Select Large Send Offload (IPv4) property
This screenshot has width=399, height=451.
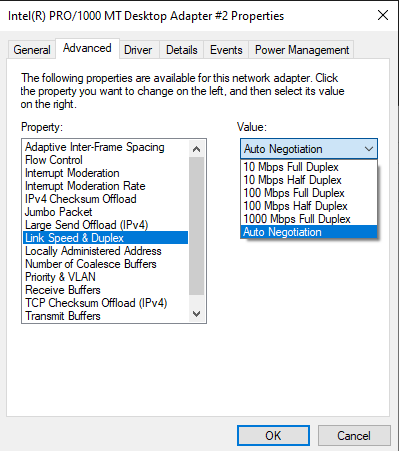[x=106, y=225]
